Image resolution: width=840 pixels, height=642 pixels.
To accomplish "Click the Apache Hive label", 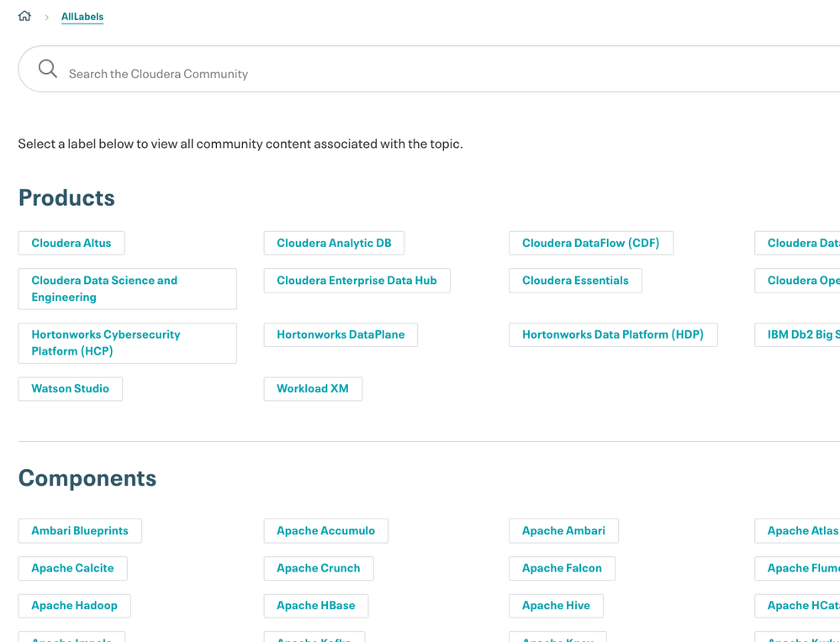I will (x=556, y=605).
